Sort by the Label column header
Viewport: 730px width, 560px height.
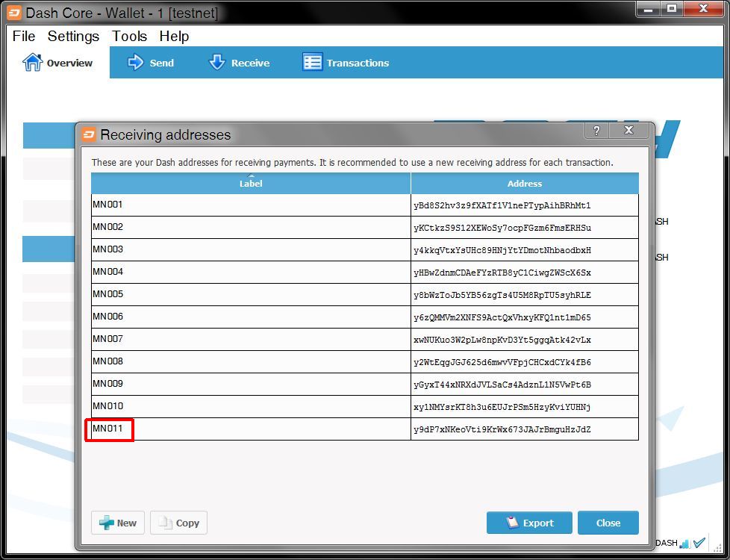pos(251,183)
